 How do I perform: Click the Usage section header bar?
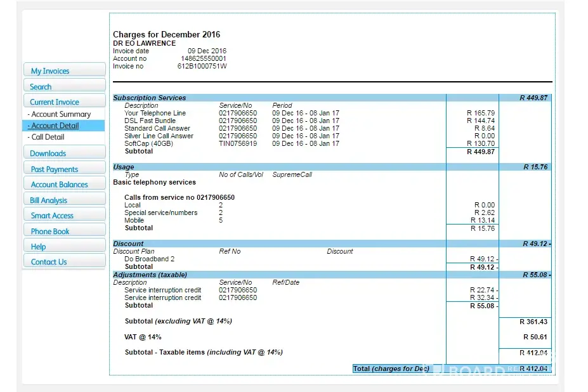pos(124,167)
